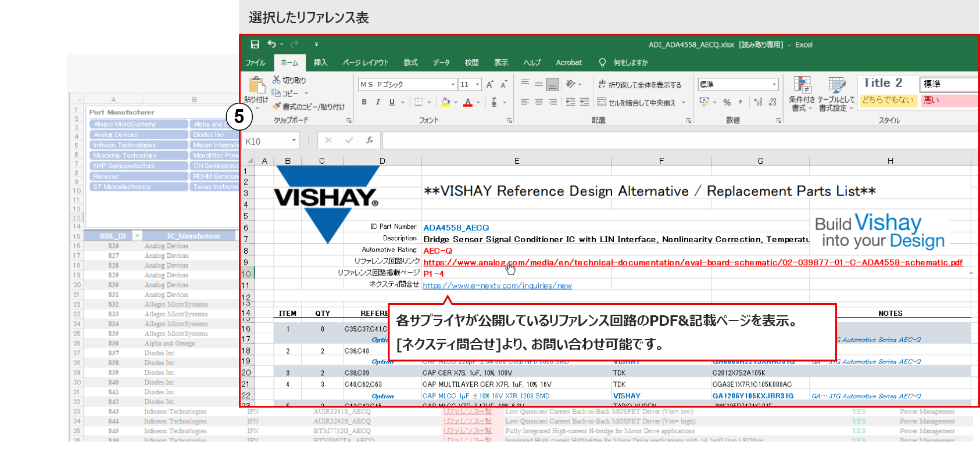Open the Copy (コピー) dropdown arrow

pos(306,93)
